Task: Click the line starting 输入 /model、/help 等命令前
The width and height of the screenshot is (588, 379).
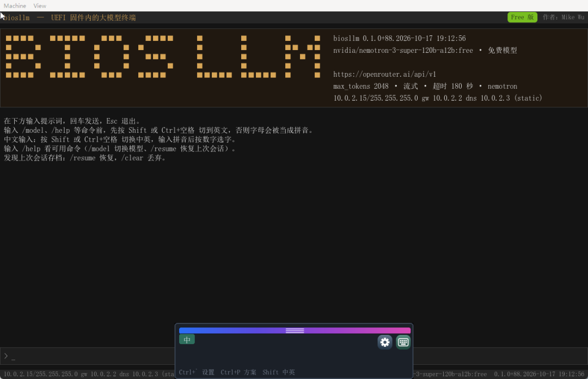Action: pos(158,130)
